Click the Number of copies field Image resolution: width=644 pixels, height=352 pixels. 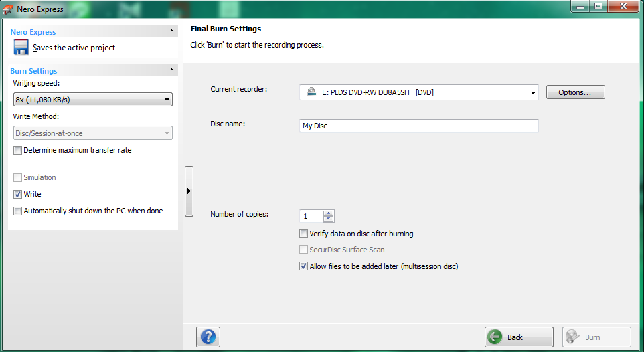coord(312,216)
